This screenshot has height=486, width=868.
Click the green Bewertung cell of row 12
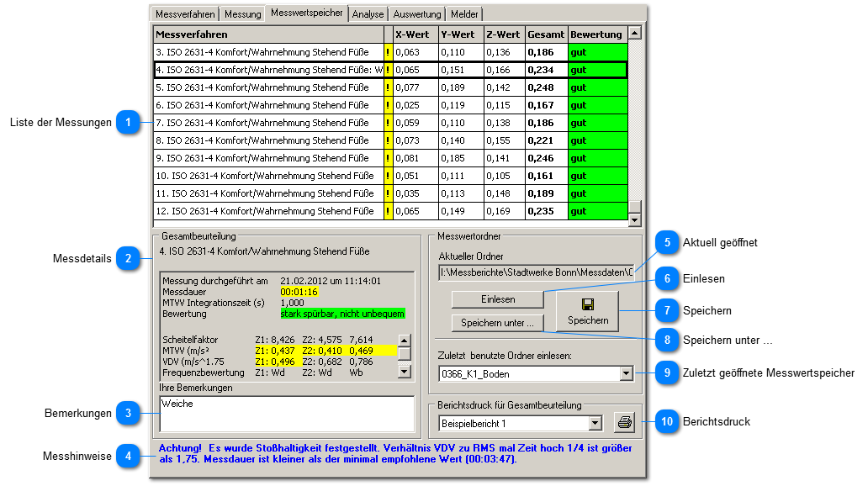point(597,211)
